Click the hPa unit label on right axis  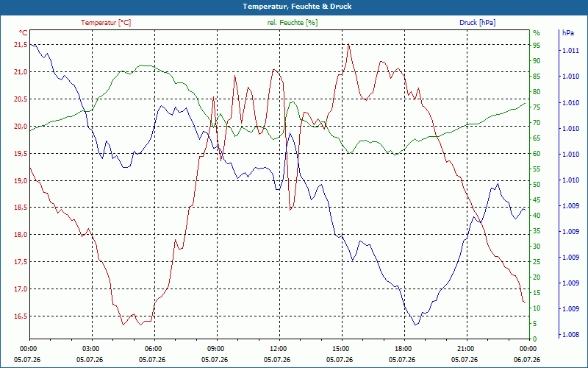[x=568, y=33]
